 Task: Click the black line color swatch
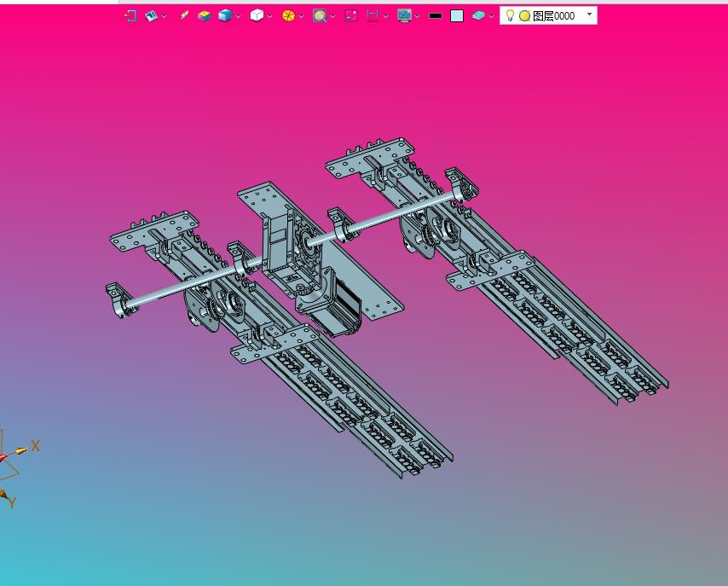(436, 16)
